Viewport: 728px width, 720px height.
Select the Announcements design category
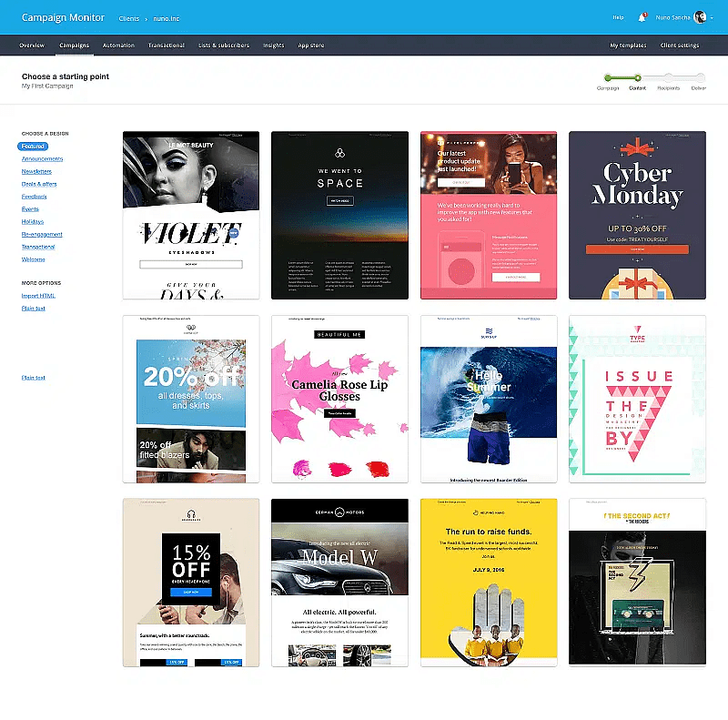[x=42, y=158]
